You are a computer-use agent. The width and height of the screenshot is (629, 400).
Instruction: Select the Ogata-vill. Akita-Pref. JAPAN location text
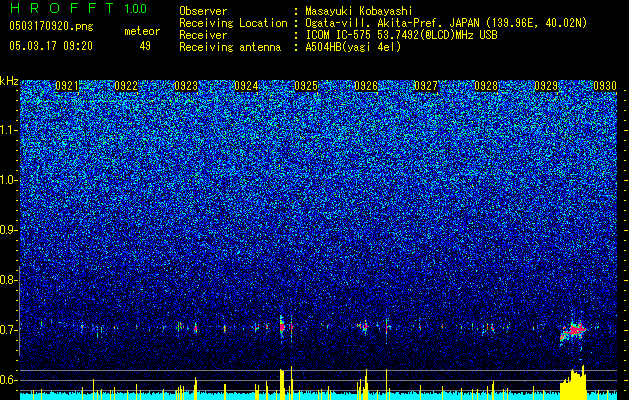(446, 23)
